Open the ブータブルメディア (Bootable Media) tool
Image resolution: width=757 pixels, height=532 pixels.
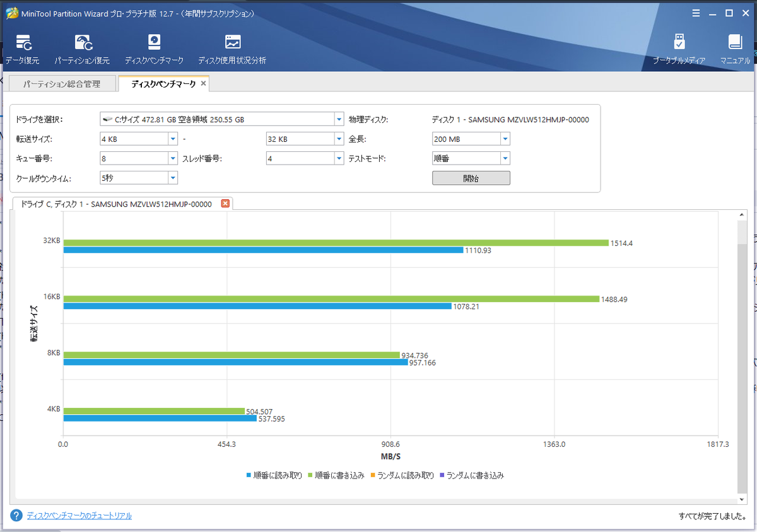pos(679,50)
